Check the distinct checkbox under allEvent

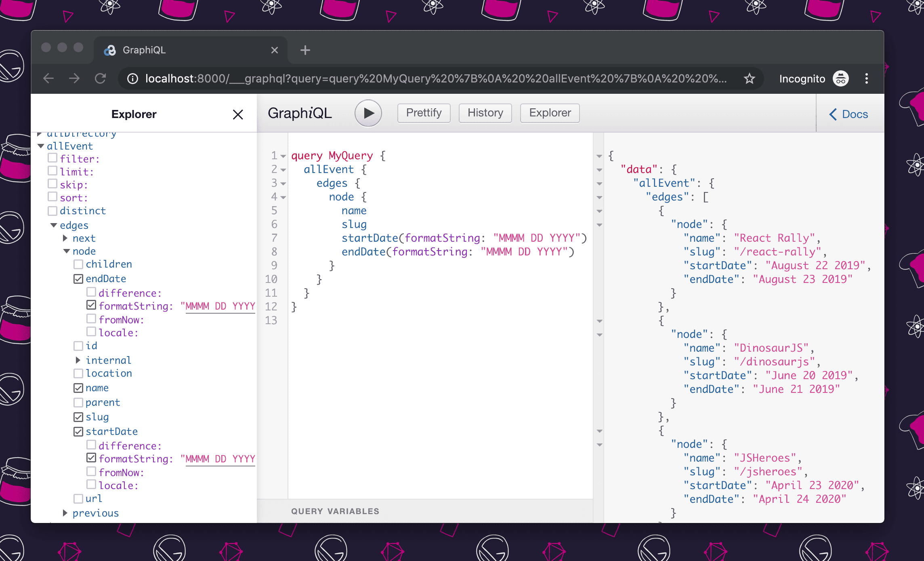(x=52, y=211)
